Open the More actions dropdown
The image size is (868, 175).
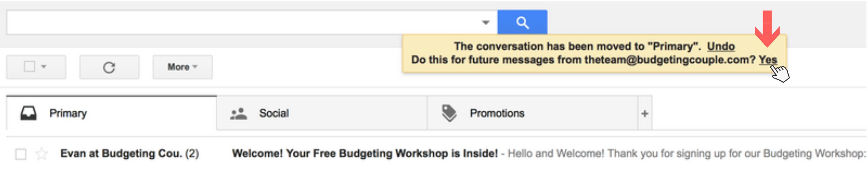coord(183,67)
